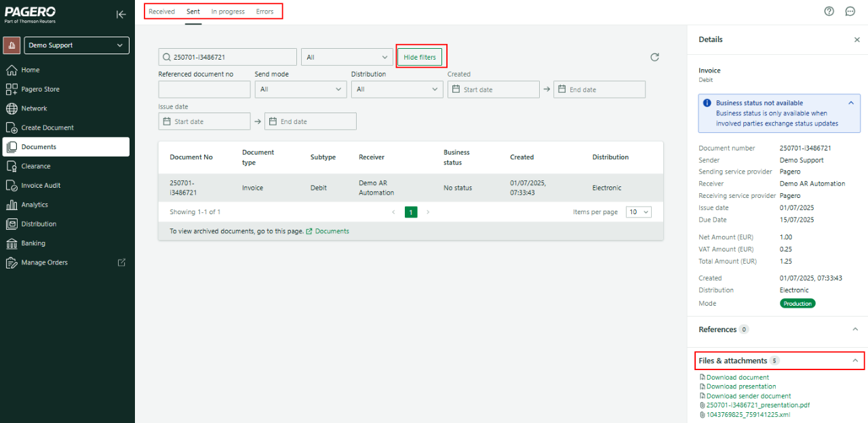868x423 pixels.
Task: Refresh the documents list
Action: [x=654, y=57]
